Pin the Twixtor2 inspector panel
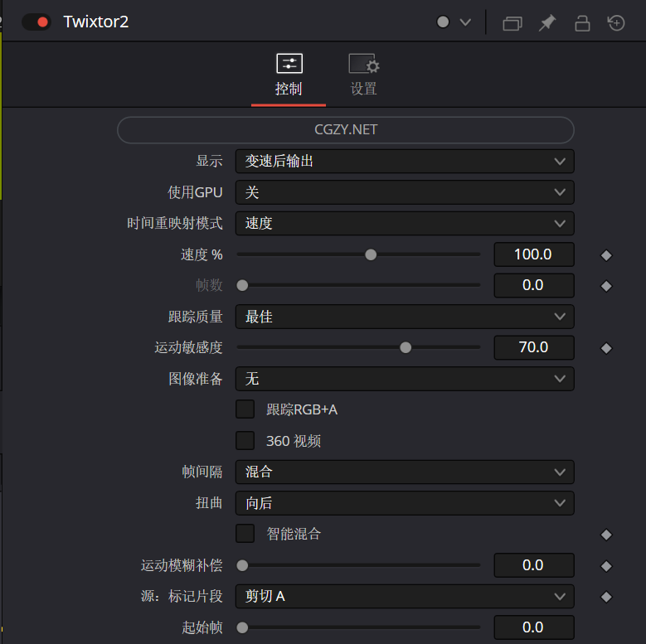Viewport: 646px width, 644px height. click(x=547, y=22)
